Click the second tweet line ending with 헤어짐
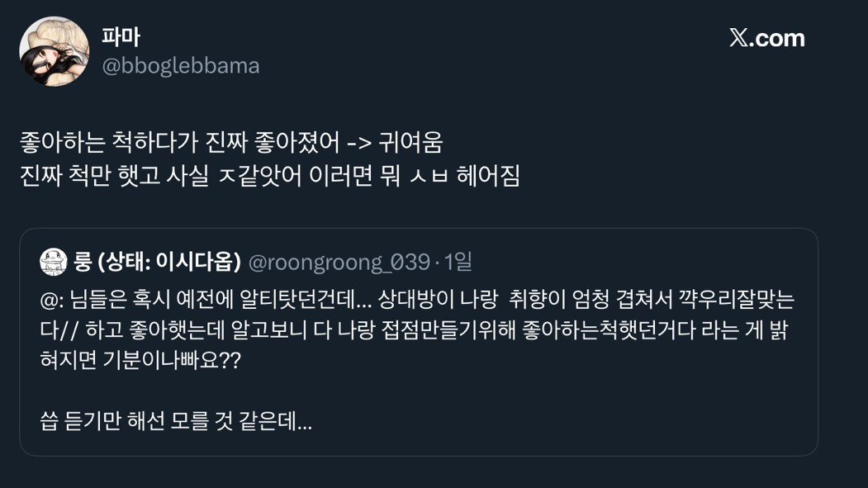The width and height of the screenshot is (868, 488). coord(269,176)
